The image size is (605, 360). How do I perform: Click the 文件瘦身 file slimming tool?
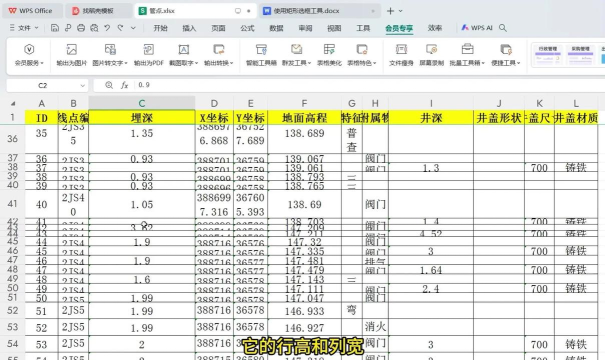point(401,54)
